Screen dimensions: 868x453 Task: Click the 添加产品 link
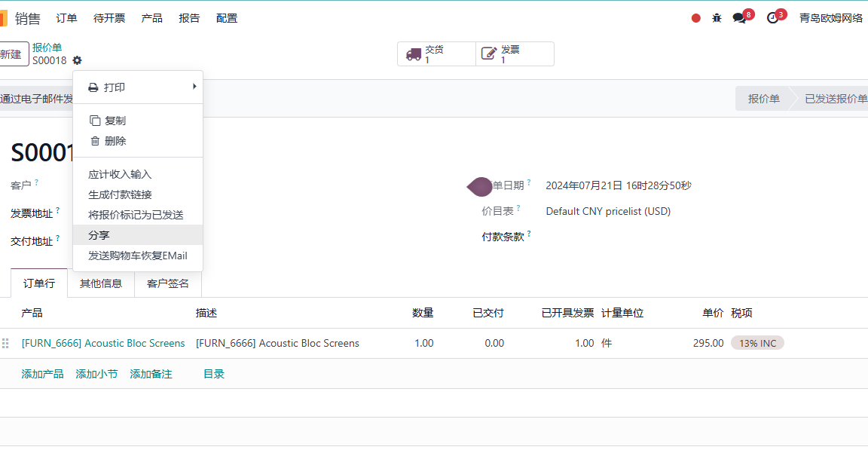click(43, 375)
